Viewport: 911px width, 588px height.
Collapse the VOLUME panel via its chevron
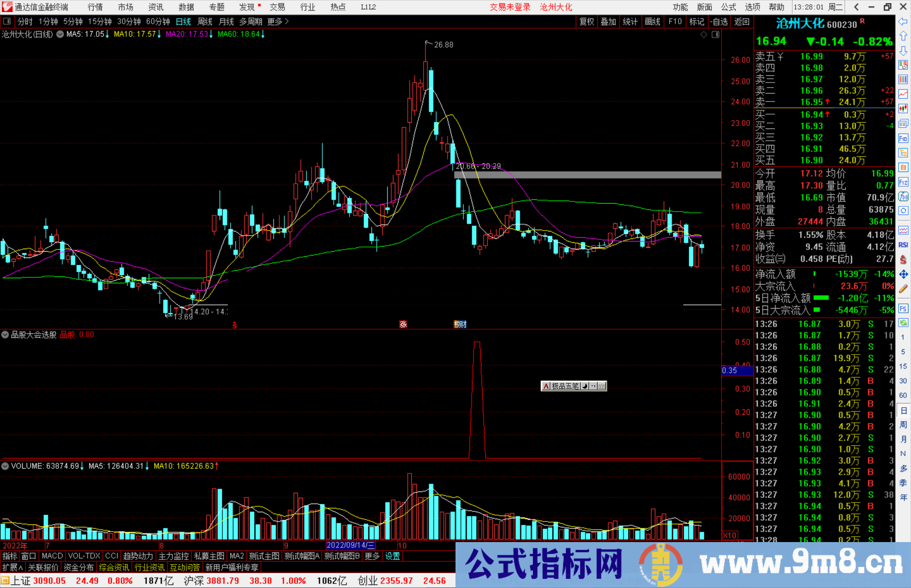5,466
